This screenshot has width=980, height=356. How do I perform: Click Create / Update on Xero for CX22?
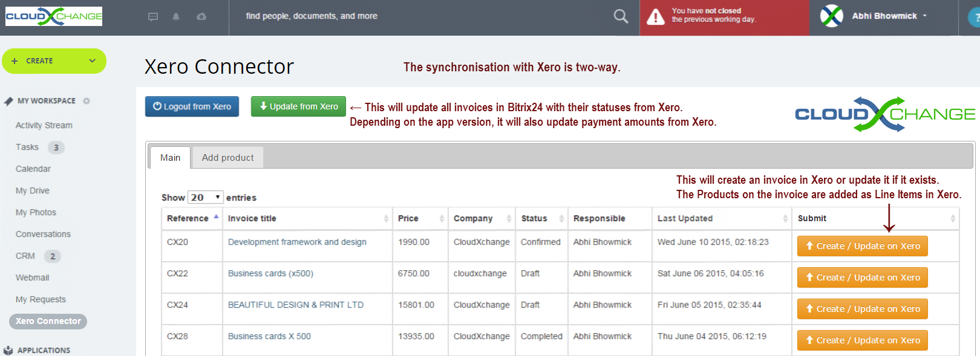click(x=862, y=277)
